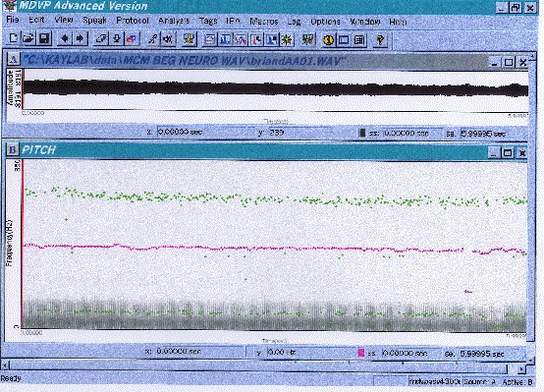Click the yellow question mark help icon
544x392 pixels.
pyautogui.click(x=381, y=40)
